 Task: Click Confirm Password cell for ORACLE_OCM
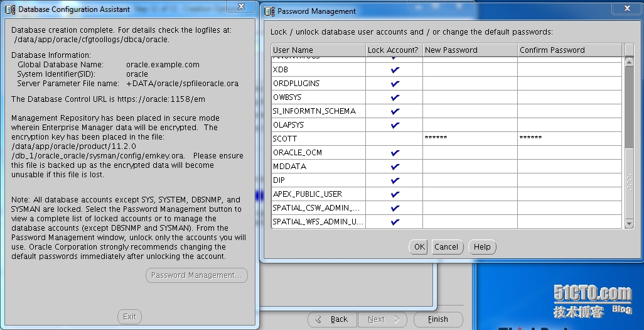point(570,153)
